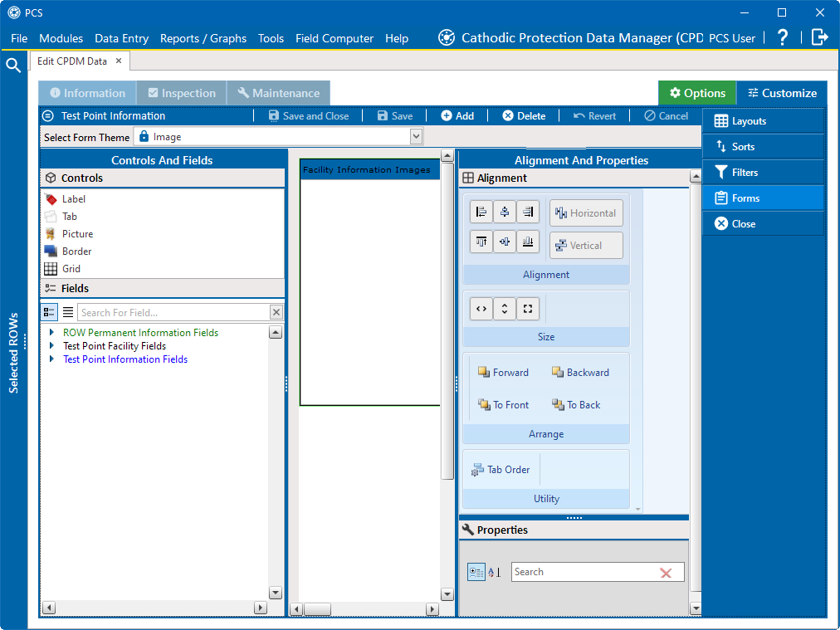840x630 pixels.
Task: Click the align top edges icon
Action: coord(481,242)
